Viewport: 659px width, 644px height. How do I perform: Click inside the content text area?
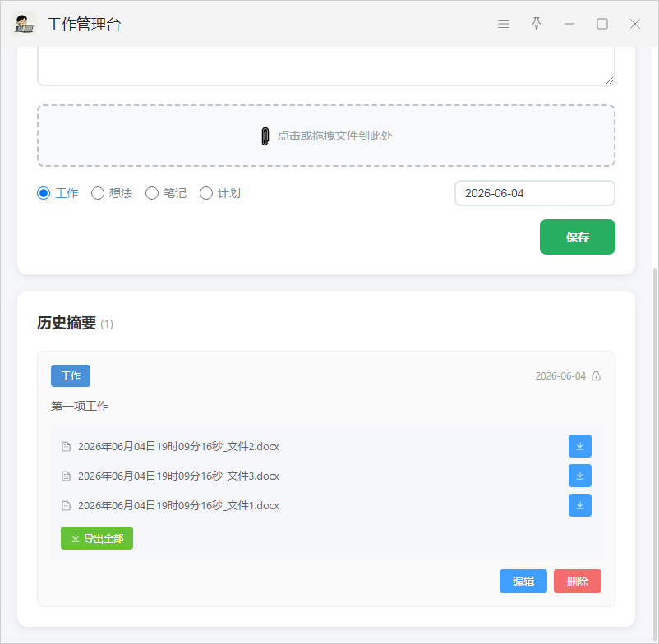click(x=326, y=66)
